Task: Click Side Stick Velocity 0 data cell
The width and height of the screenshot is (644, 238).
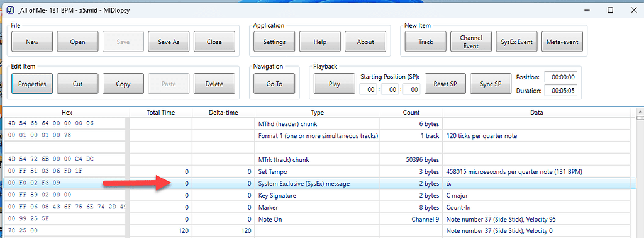Action: (536, 231)
